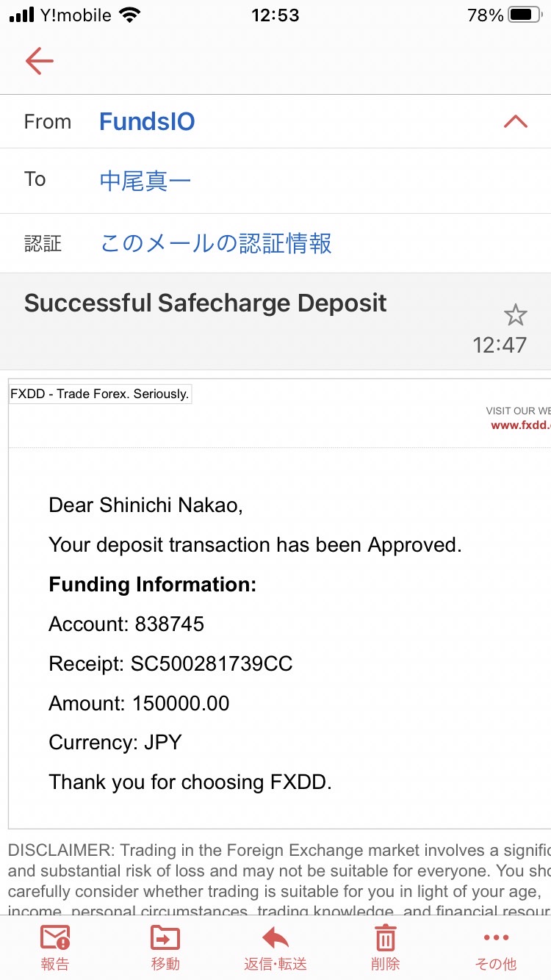Viewport: 551px width, 980px height.
Task: View このメールの認証情報 link
Action: (216, 243)
